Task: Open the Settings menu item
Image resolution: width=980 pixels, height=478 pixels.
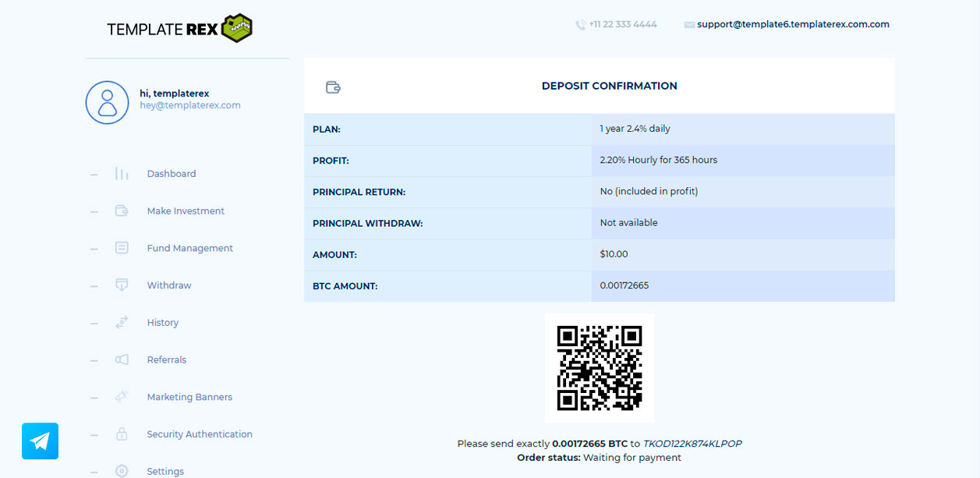Action: coord(165,472)
